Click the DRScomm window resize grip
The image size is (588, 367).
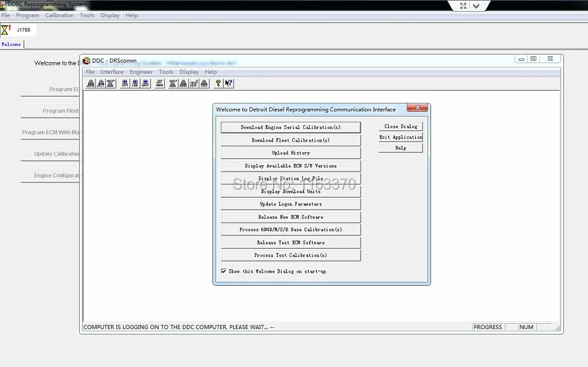click(x=558, y=328)
